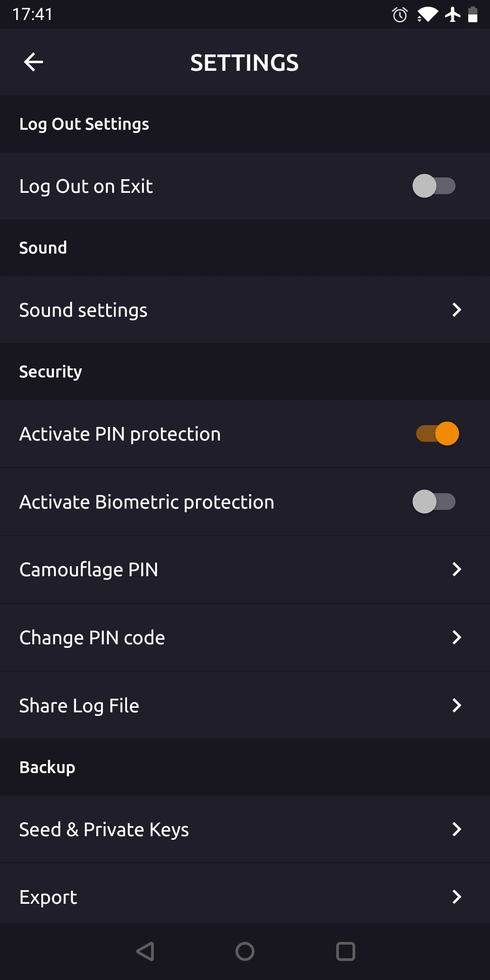Tap the Camouflage PIN label
This screenshot has height=980, width=490.
coord(88,569)
